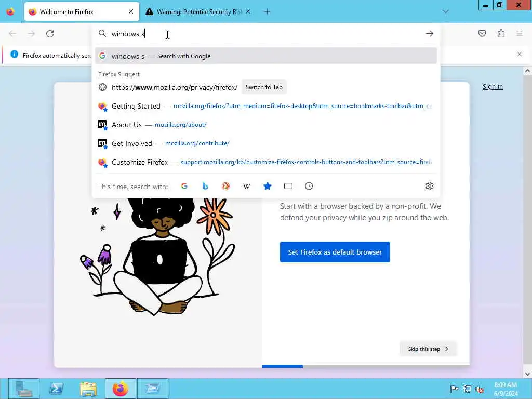This screenshot has height=399, width=532.
Task: Click the page scrollbar up arrow
Action: [527, 71]
